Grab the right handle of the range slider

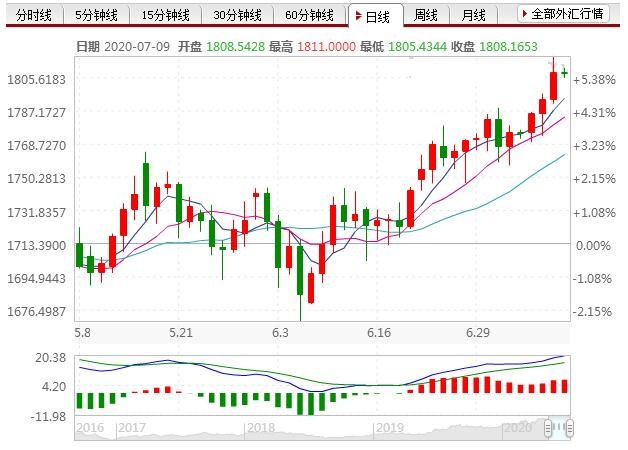(x=570, y=428)
